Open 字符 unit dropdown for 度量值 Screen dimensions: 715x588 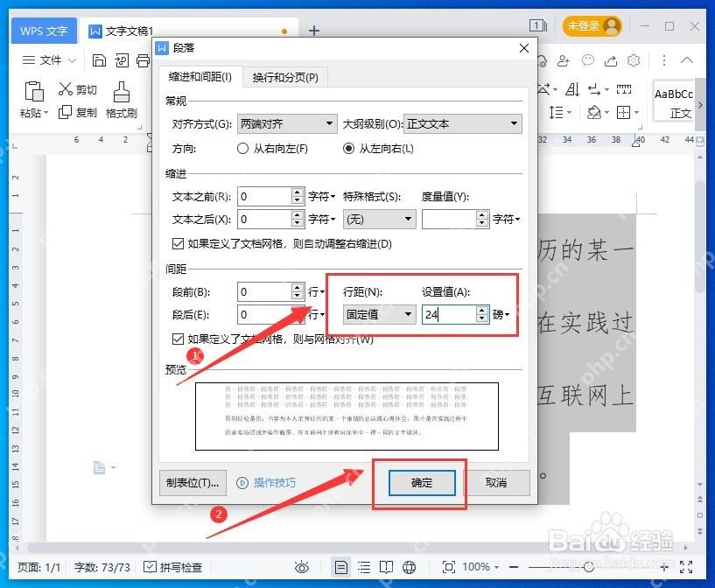click(506, 220)
